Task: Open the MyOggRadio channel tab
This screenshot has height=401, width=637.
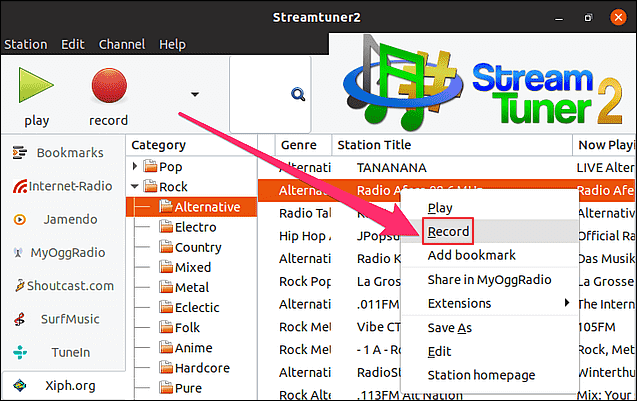Action: (x=63, y=252)
